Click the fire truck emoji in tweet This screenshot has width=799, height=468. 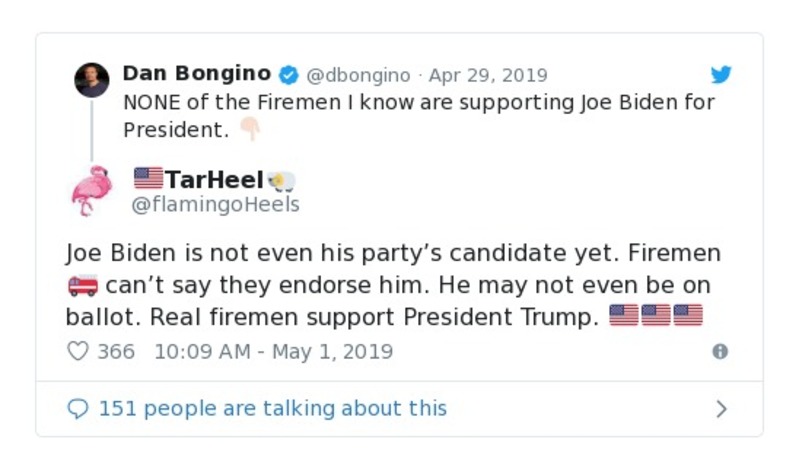click(x=82, y=287)
